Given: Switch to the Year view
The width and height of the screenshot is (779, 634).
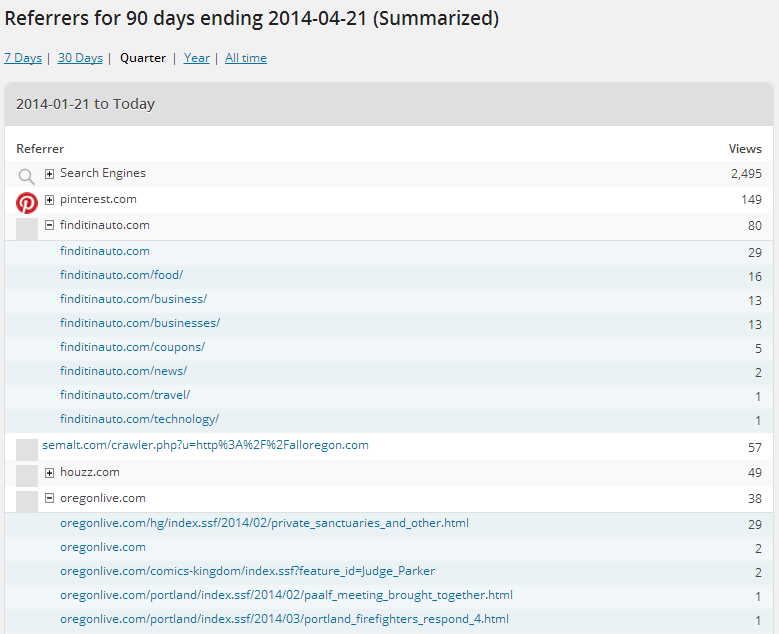Looking at the screenshot, I should 197,58.
